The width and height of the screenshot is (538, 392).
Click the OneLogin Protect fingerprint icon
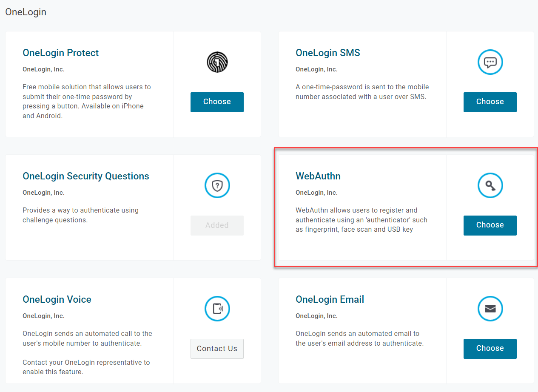pos(217,62)
